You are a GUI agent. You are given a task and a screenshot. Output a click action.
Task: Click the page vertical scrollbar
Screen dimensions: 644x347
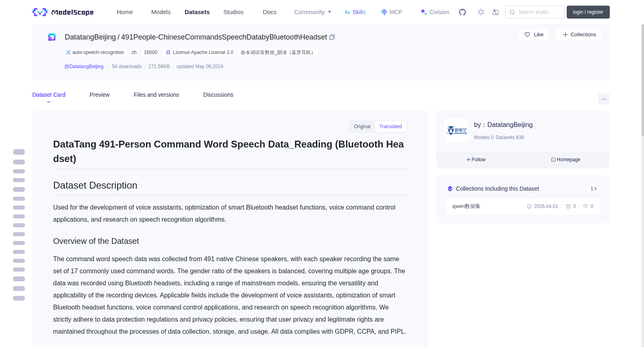click(x=642, y=81)
